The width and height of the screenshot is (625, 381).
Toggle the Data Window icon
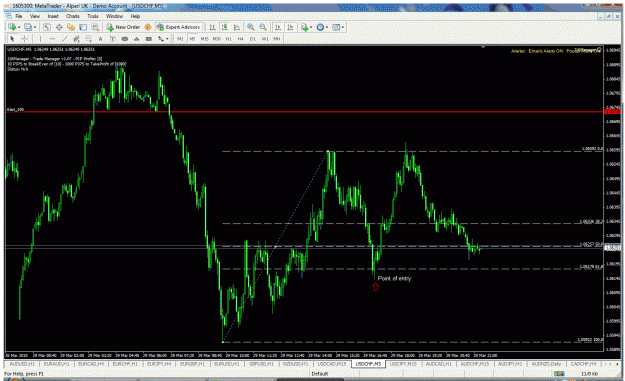click(x=59, y=27)
